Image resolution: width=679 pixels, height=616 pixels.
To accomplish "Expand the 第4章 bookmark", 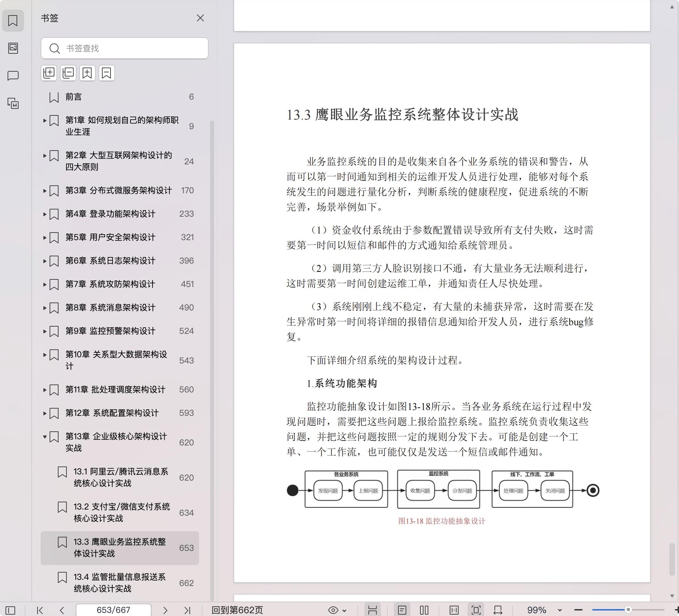I will [x=45, y=214].
